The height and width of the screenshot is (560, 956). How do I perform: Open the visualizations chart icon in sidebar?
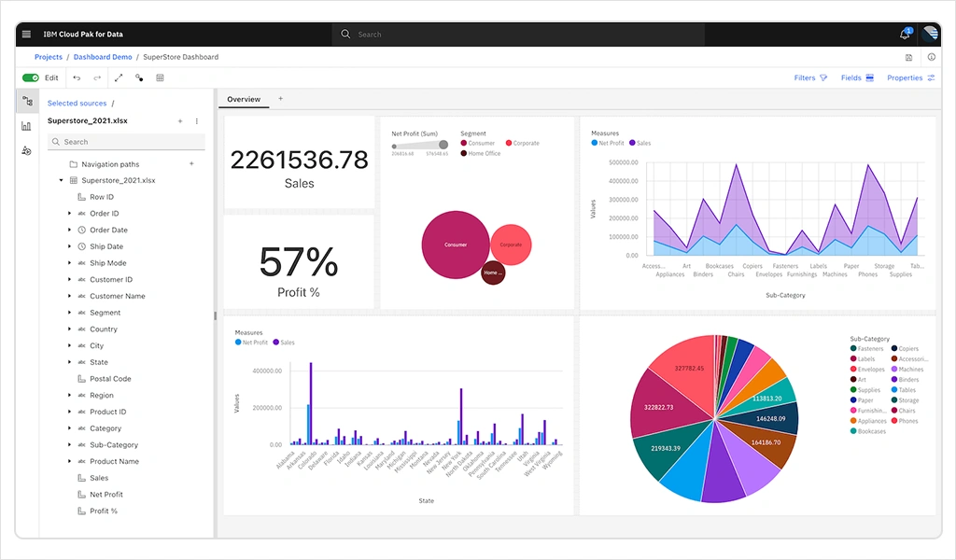(26, 126)
